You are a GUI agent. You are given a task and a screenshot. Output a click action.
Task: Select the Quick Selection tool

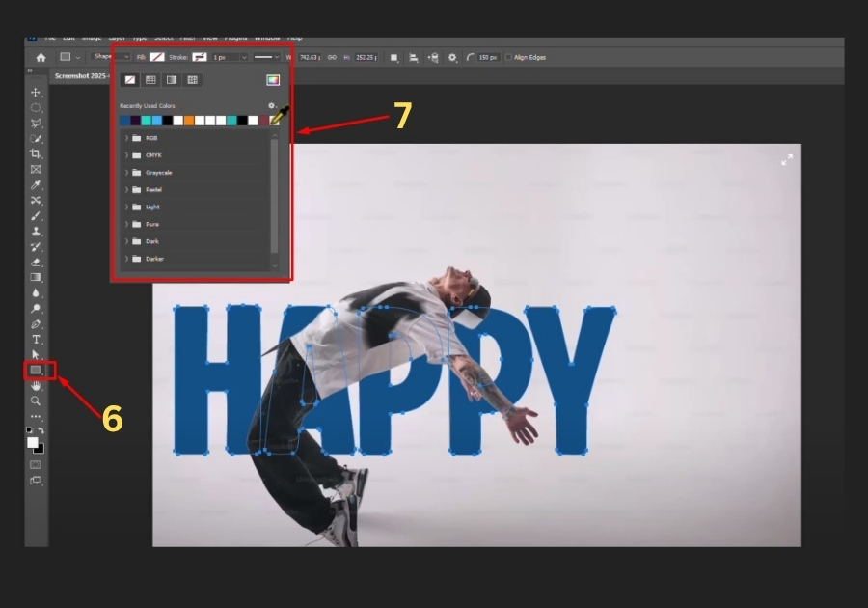coord(36,138)
